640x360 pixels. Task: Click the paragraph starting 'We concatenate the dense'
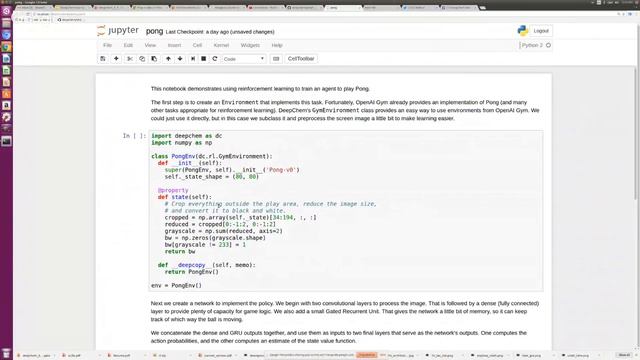point(339,337)
